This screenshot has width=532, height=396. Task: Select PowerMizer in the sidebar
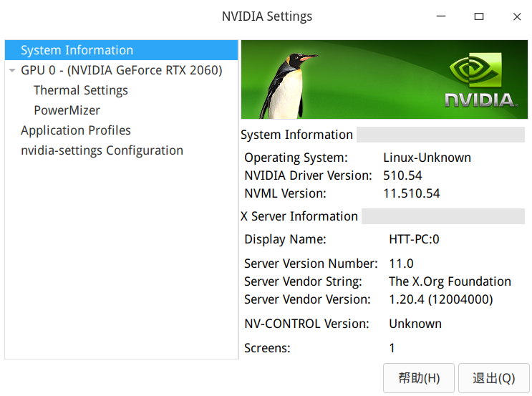pos(67,110)
